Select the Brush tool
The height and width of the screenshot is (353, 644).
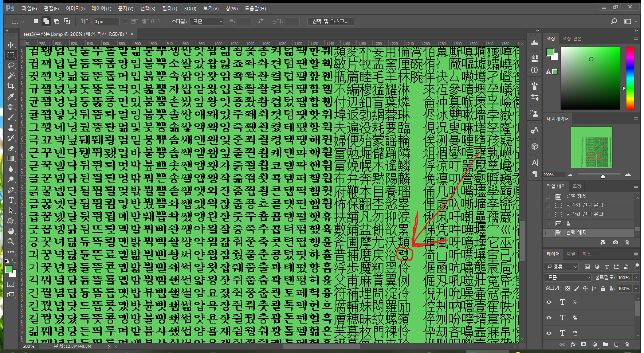pyautogui.click(x=11, y=117)
